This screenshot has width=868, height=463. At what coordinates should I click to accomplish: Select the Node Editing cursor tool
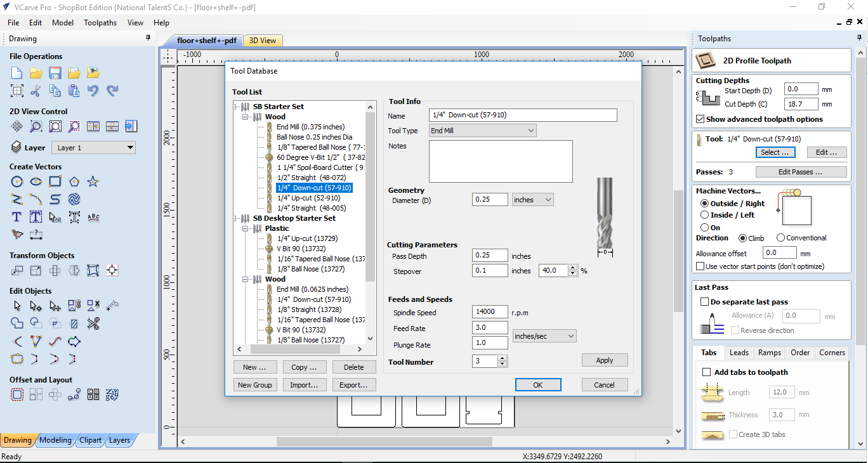pos(36,306)
